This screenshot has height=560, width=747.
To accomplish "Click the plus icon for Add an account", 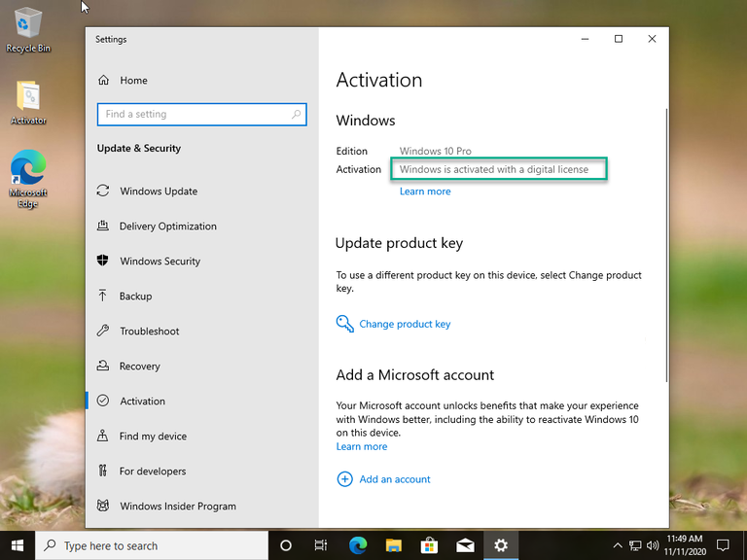I will pos(345,479).
